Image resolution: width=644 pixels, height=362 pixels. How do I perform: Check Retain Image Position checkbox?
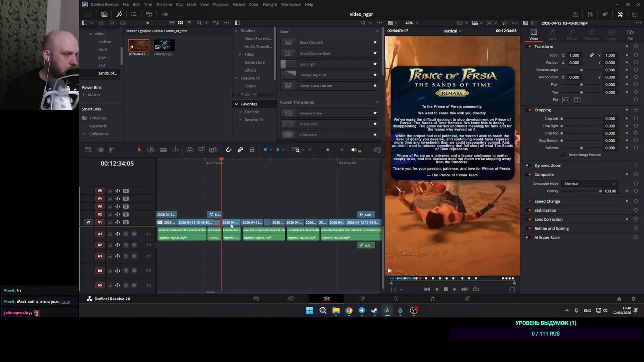pos(565,155)
